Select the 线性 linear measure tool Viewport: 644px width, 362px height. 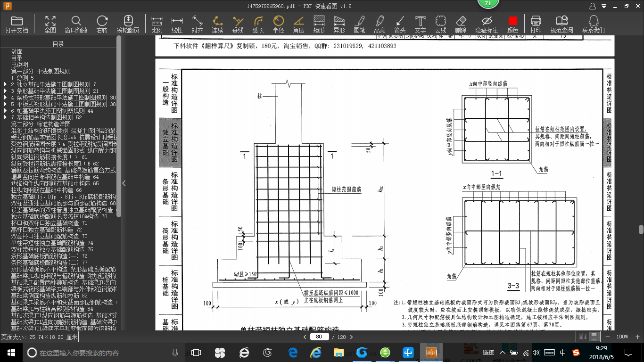(177, 25)
